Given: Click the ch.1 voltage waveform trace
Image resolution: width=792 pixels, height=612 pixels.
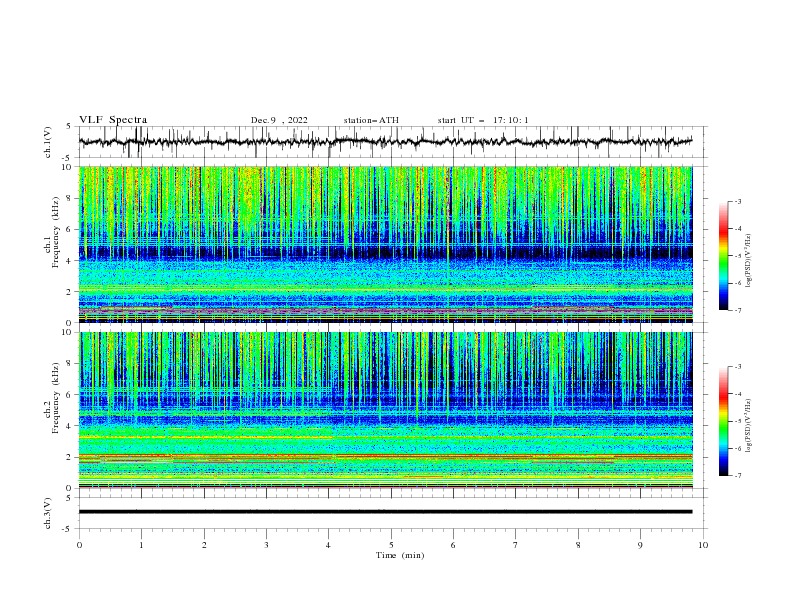Looking at the screenshot, I should click(x=385, y=142).
